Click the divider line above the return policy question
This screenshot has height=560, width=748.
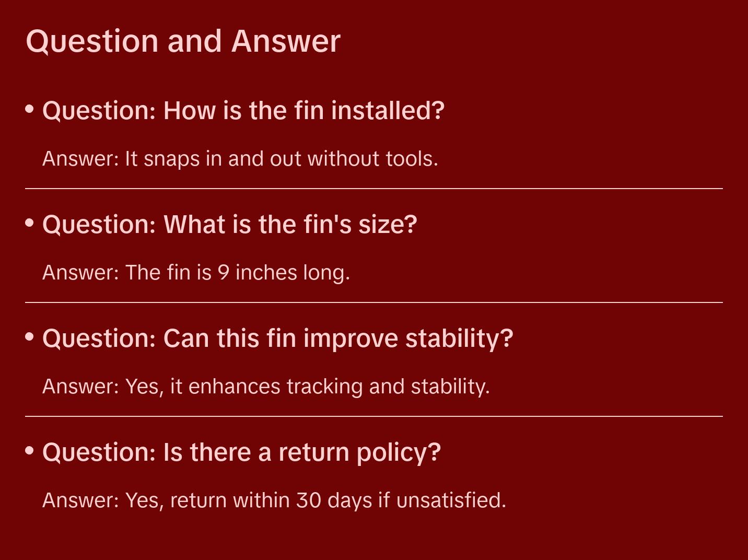click(374, 416)
